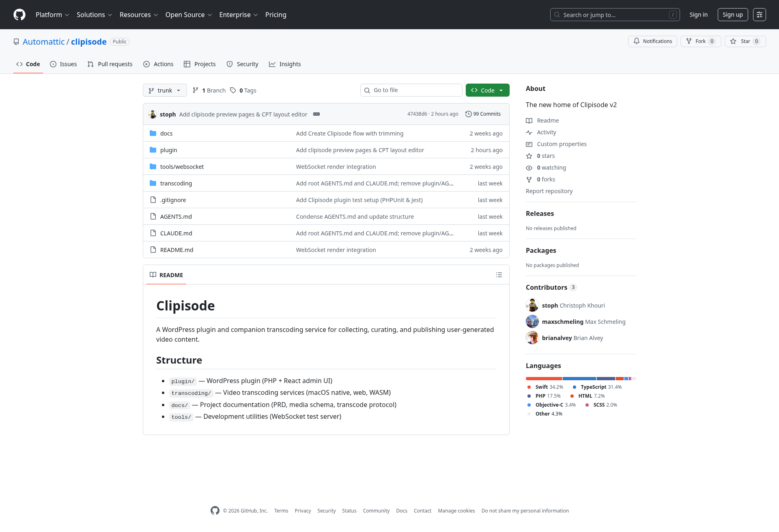Click the transcoding folder icon
The height and width of the screenshot is (532, 779).
(153, 183)
